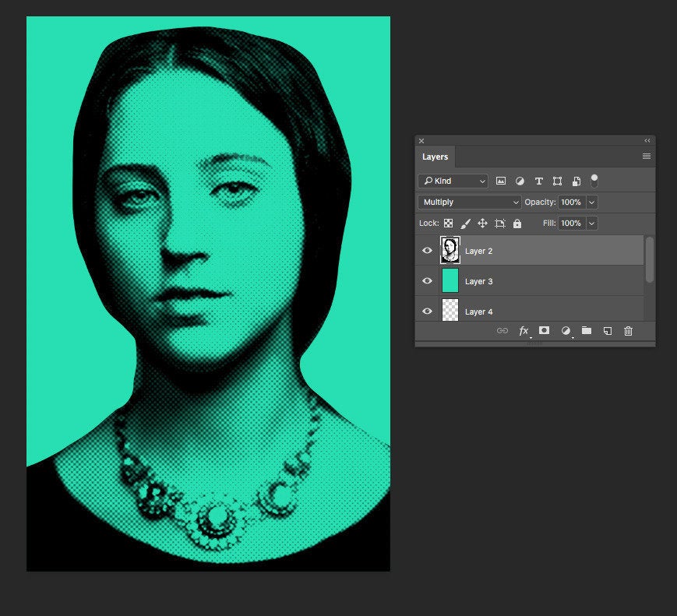The height and width of the screenshot is (616, 677).
Task: Select Layer 4 transparent thumbnail
Action: pos(450,310)
